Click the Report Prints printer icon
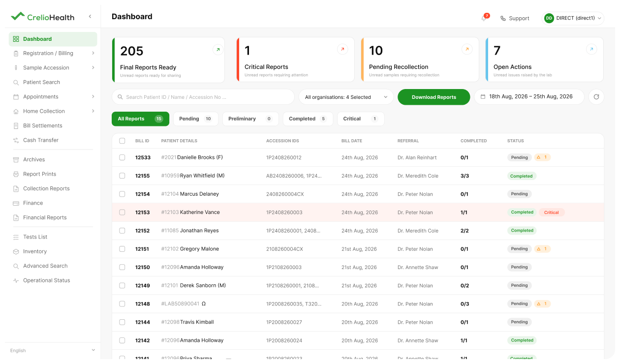 point(16,174)
